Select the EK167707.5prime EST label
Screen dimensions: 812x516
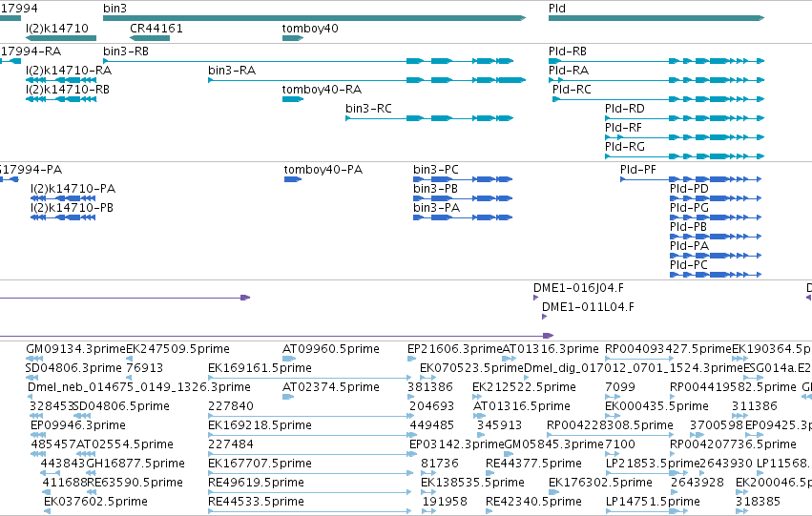click(260, 464)
